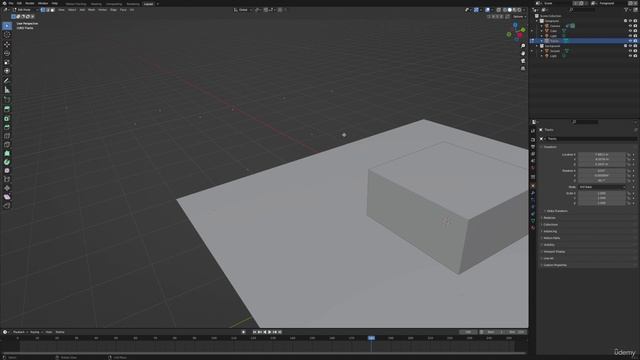Toggle camera view icon in viewport

pyautogui.click(x=523, y=61)
